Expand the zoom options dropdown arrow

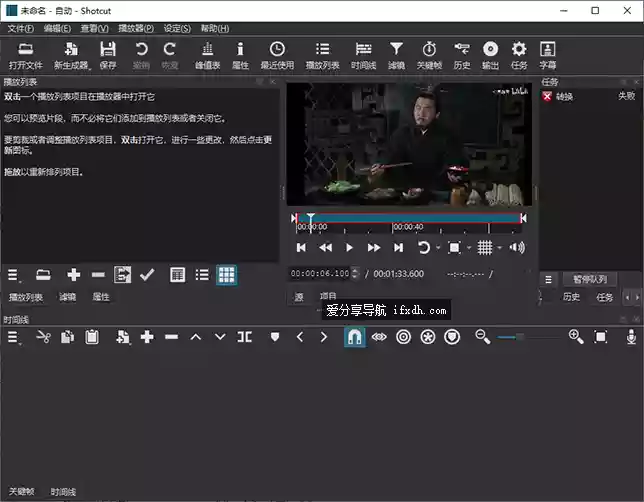click(469, 248)
